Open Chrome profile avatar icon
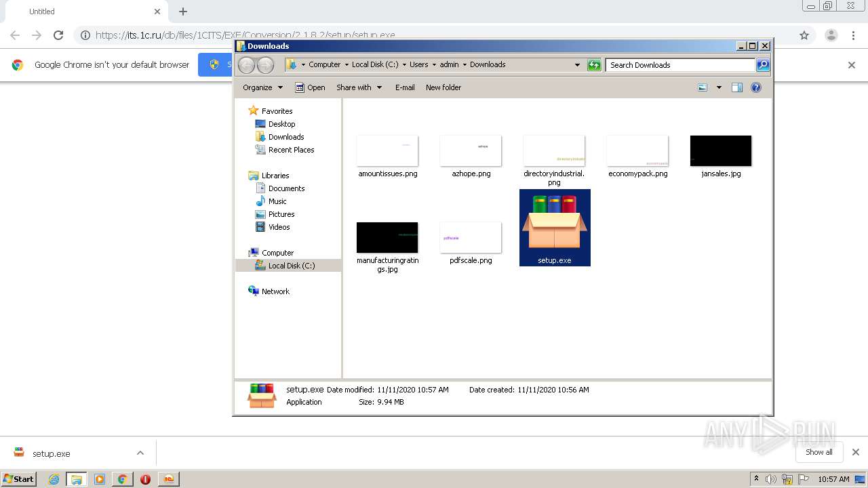The image size is (868, 488). (x=831, y=35)
